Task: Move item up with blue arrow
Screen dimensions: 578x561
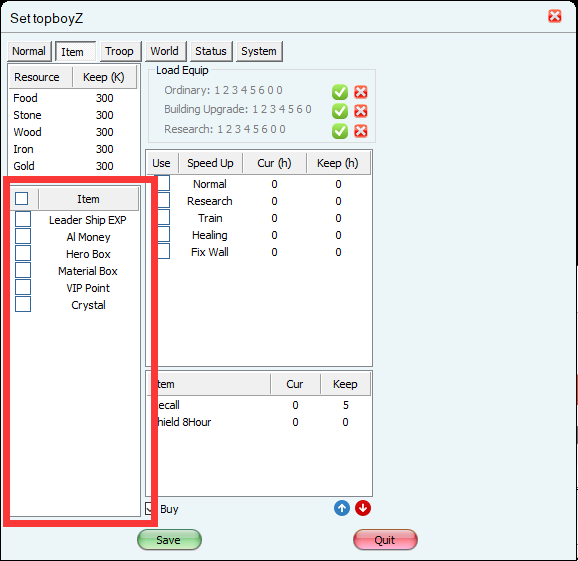Action: (342, 508)
